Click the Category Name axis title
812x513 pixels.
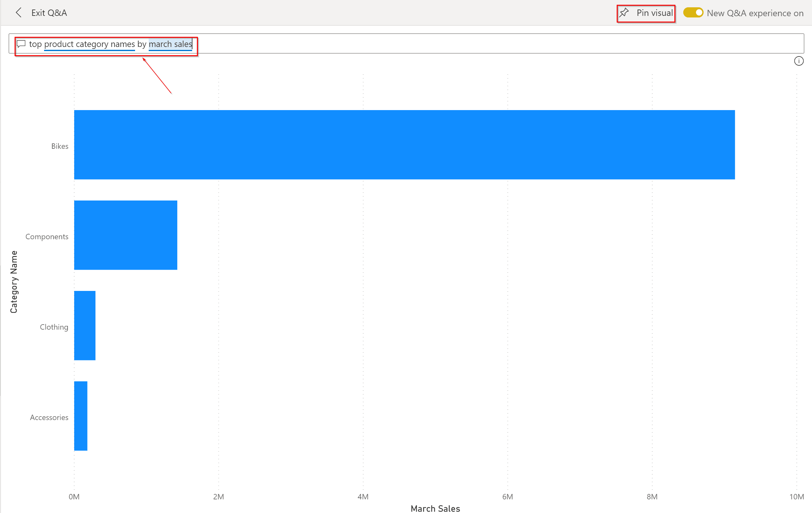pyautogui.click(x=14, y=282)
